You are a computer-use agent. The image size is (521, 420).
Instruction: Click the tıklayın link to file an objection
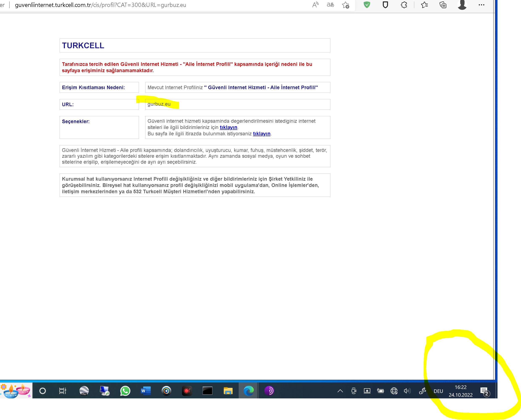pyautogui.click(x=262, y=134)
